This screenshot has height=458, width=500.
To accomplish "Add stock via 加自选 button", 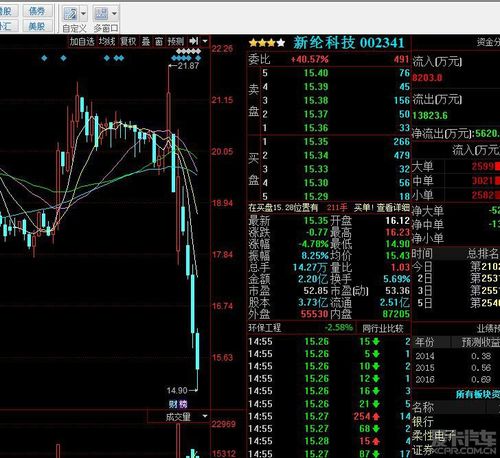I will click(x=82, y=41).
